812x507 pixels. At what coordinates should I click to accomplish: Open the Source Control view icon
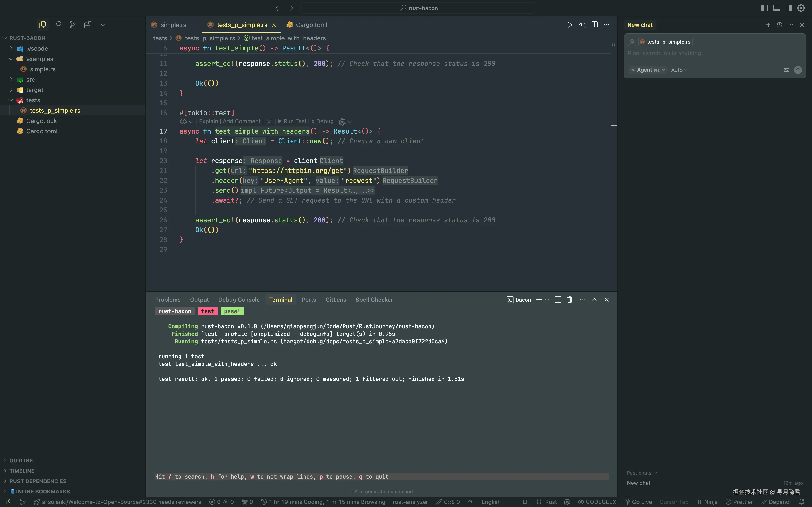point(72,24)
